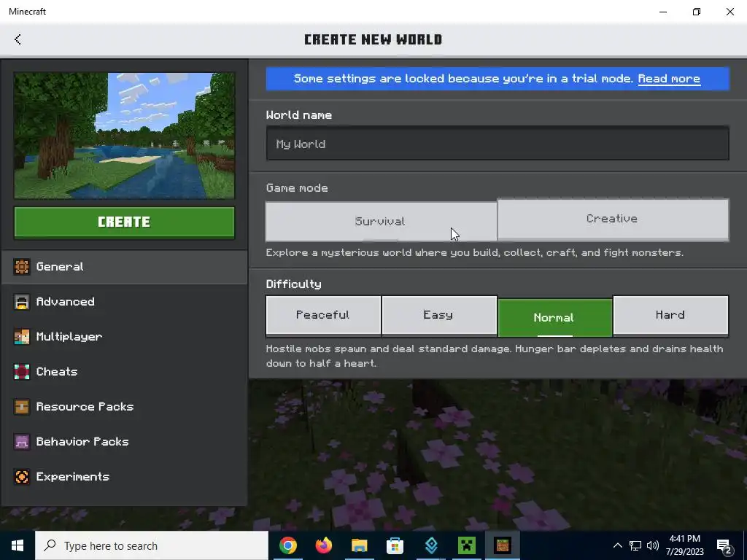747x560 pixels.
Task: Set difficulty to Hard
Action: (x=671, y=315)
